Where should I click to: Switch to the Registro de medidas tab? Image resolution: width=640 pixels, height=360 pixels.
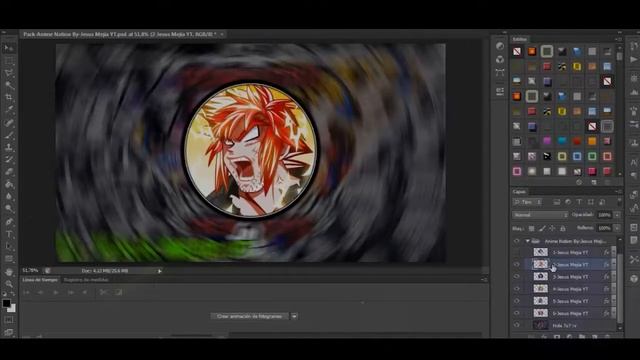pos(86,280)
